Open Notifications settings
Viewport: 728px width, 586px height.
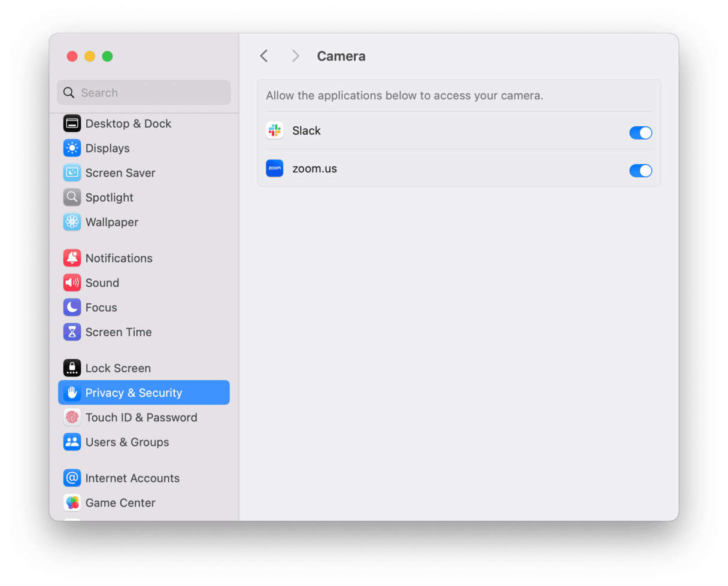[x=144, y=258]
